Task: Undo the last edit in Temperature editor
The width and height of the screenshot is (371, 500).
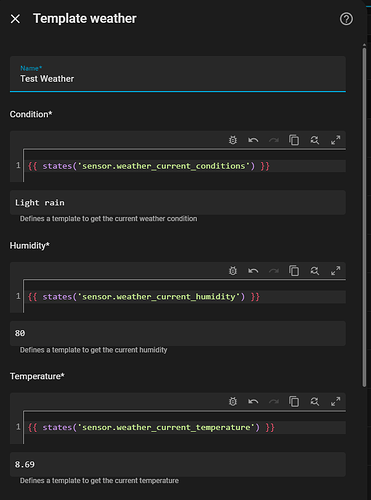Action: pyautogui.click(x=253, y=401)
